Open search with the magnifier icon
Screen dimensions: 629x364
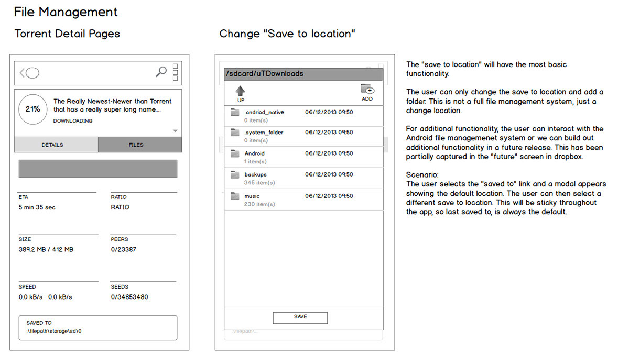tap(161, 72)
